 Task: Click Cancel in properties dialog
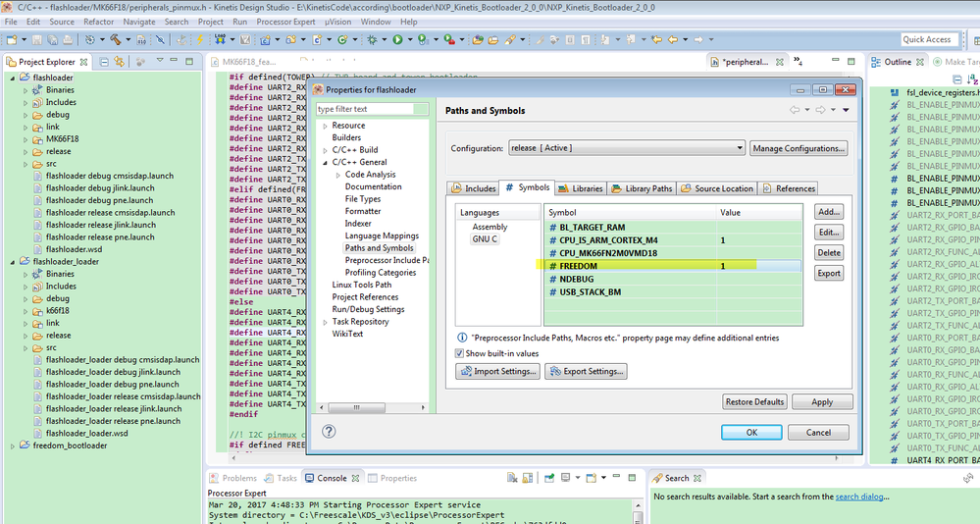click(x=818, y=432)
